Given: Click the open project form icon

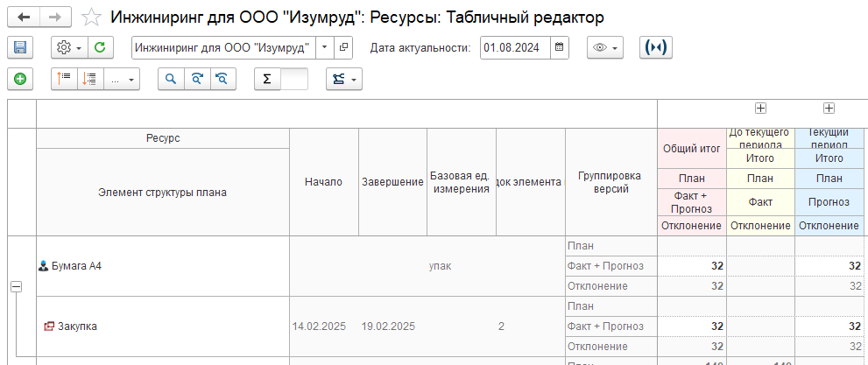Looking at the screenshot, I should (x=344, y=47).
